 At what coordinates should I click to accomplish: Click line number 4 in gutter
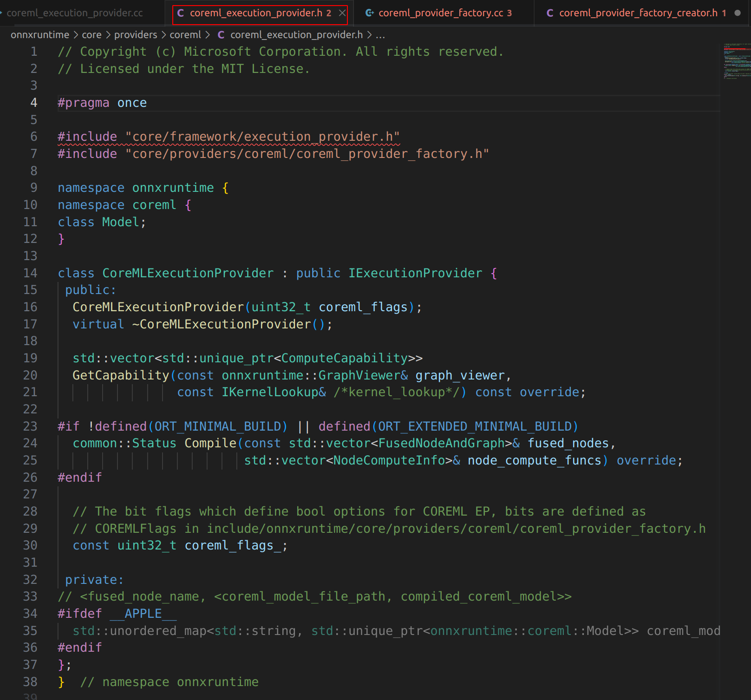(34, 103)
